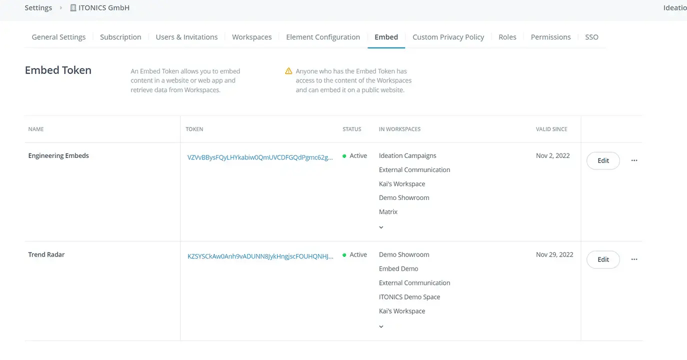Screen dimensions: 687x360
Task: Copy the Engineering Embeds token string link
Action: [x=260, y=158]
